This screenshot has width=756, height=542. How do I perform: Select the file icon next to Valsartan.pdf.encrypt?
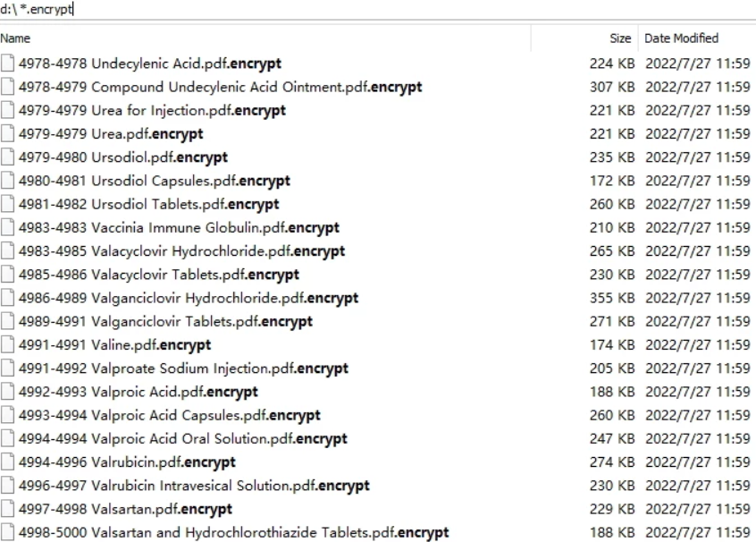[x=9, y=509]
